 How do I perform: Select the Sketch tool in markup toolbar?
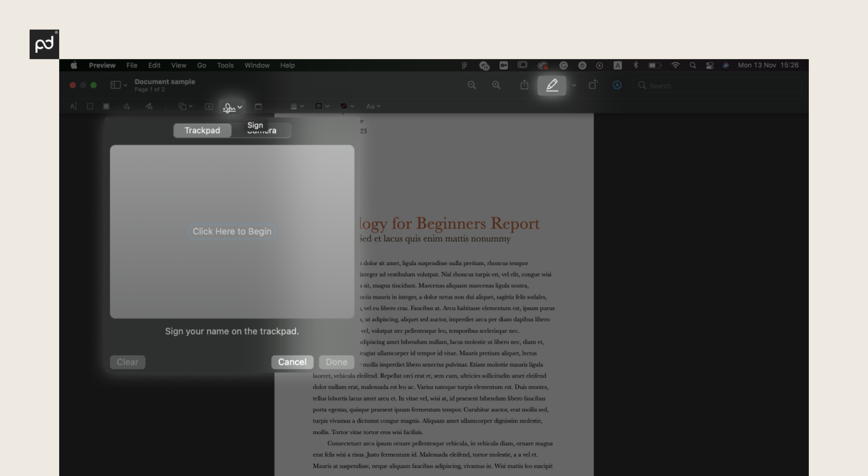tap(126, 106)
